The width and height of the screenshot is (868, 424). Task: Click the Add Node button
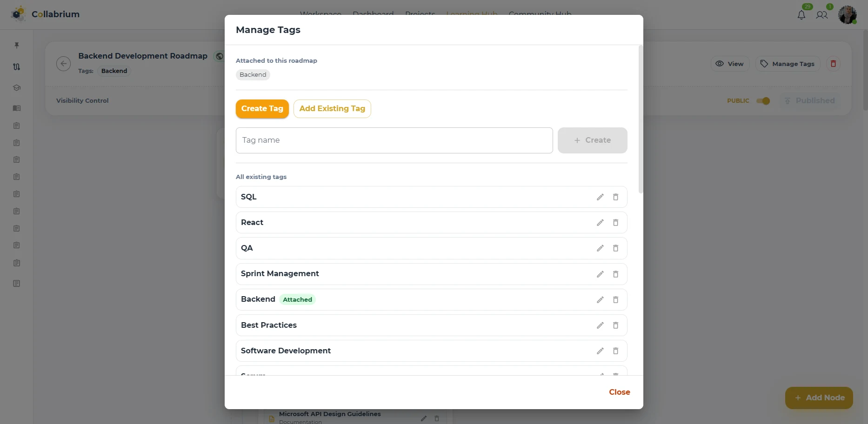point(819,398)
